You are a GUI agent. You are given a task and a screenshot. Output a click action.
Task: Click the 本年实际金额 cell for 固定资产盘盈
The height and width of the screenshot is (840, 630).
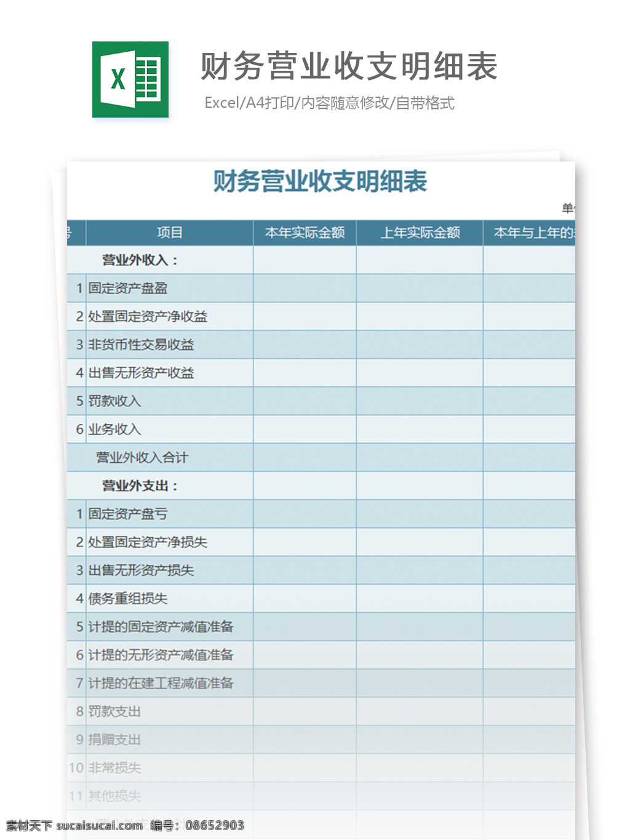click(305, 288)
